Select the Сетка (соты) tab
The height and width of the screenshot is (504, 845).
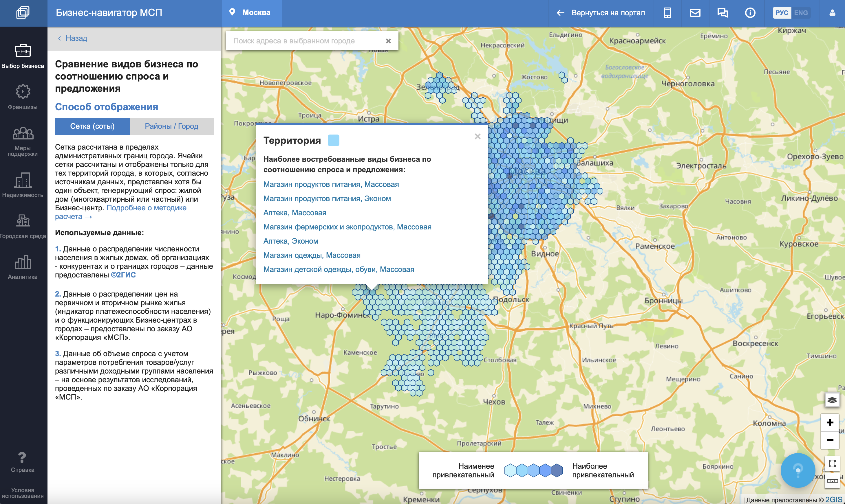[92, 126]
